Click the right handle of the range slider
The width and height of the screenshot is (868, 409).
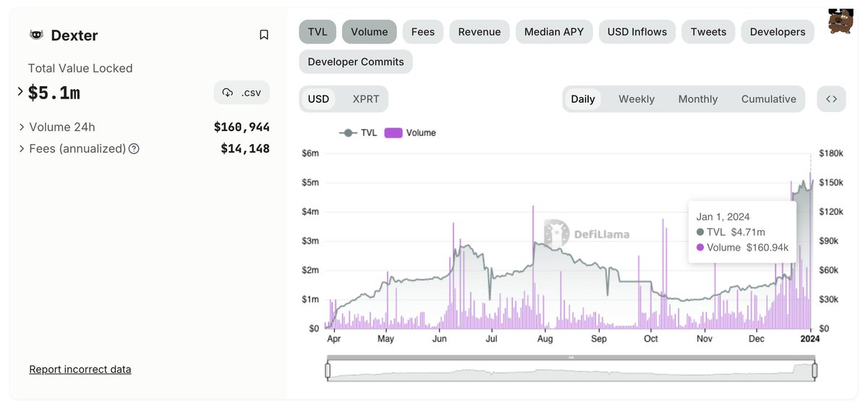814,371
